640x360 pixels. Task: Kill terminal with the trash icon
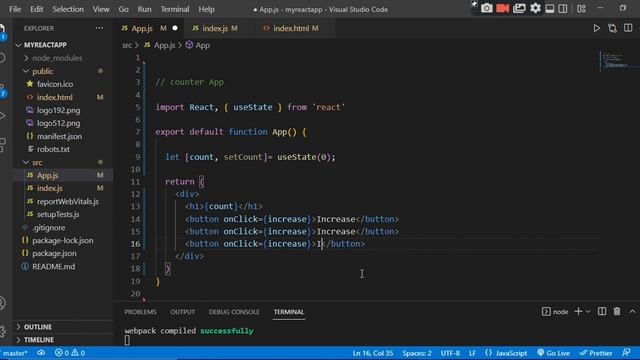click(x=617, y=311)
